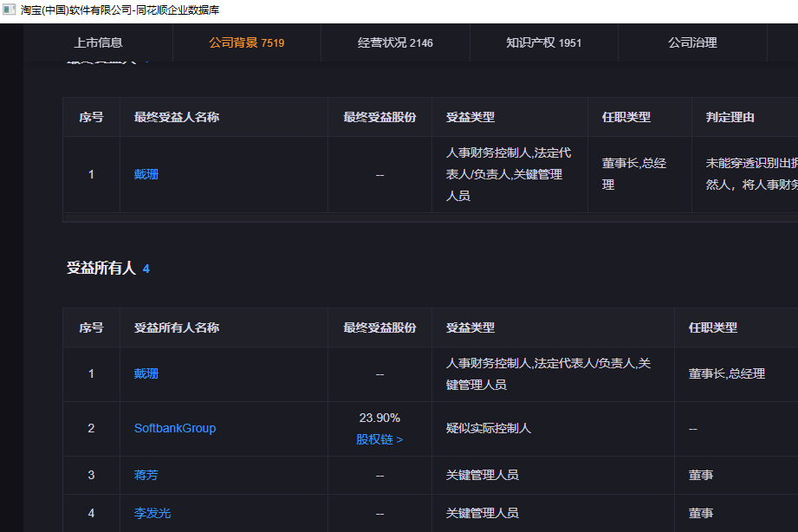798x532 pixels.
Task: Switch to the 公司背景 7519 tab
Action: [x=247, y=42]
